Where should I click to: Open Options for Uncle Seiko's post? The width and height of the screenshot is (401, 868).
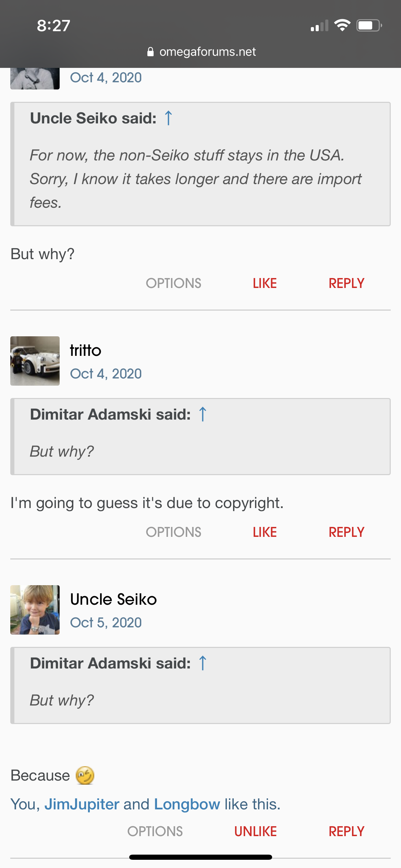[155, 832]
